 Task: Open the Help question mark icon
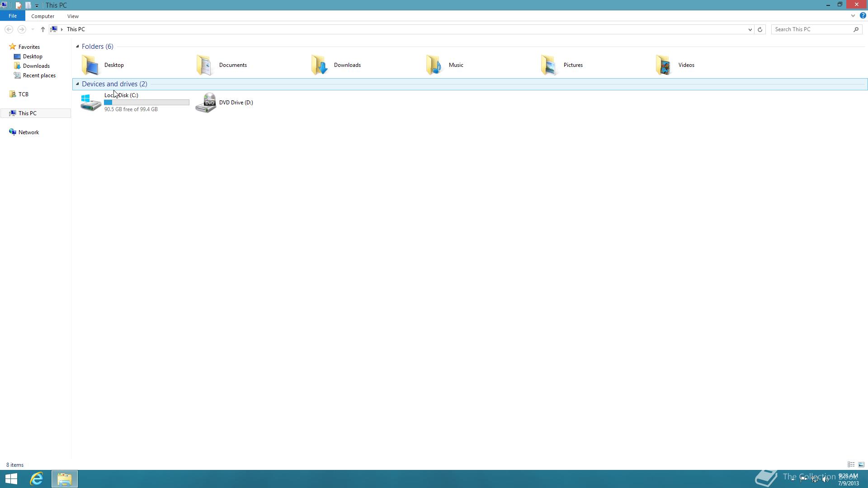863,16
